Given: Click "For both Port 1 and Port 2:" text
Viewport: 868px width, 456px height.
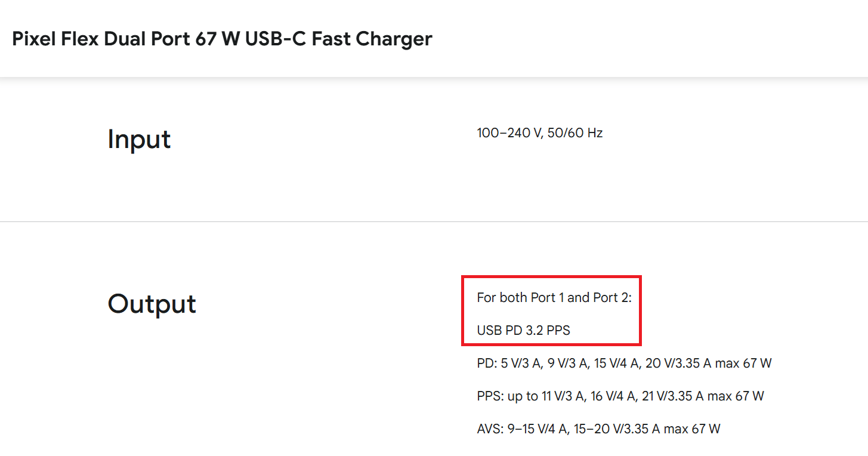Looking at the screenshot, I should tap(554, 298).
